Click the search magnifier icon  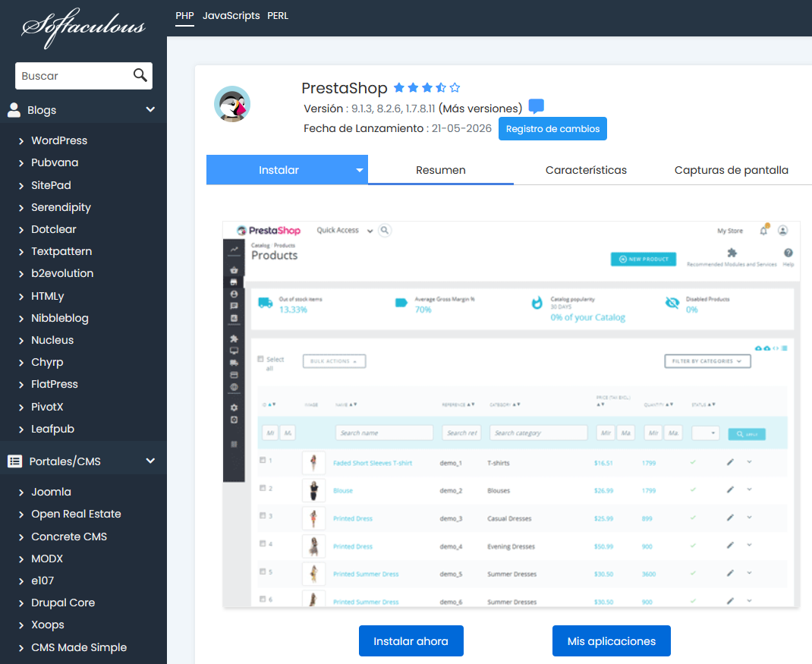pyautogui.click(x=140, y=75)
